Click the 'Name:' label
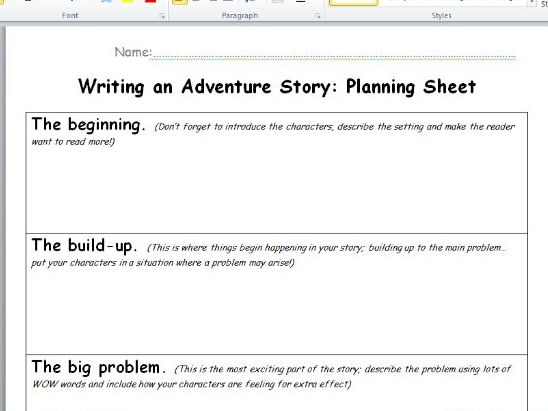This screenshot has height=411, width=548. (133, 52)
